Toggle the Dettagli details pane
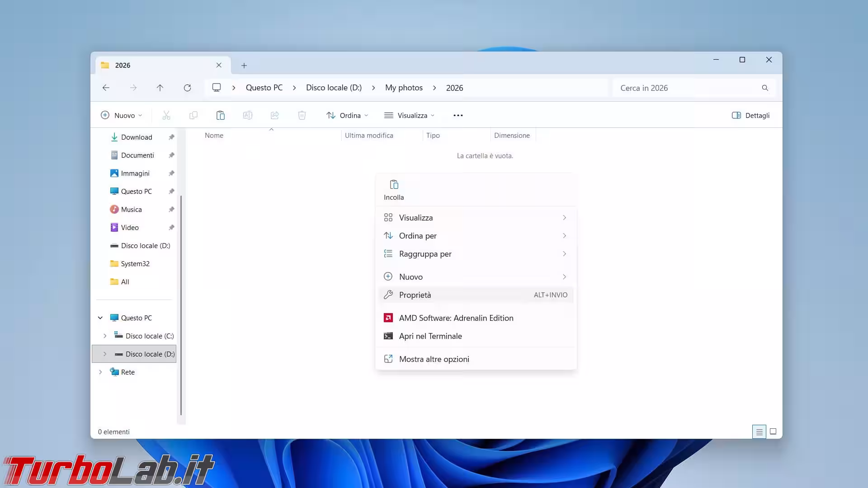Image resolution: width=868 pixels, height=488 pixels. point(750,115)
